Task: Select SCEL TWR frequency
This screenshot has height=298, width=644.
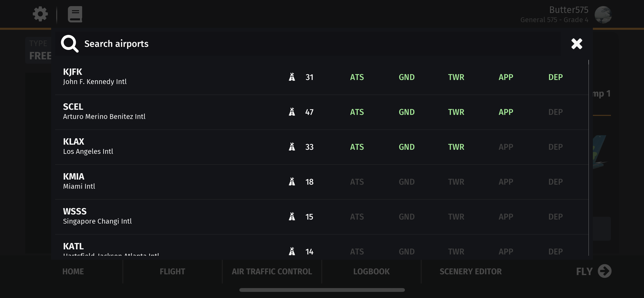Action: pyautogui.click(x=456, y=112)
